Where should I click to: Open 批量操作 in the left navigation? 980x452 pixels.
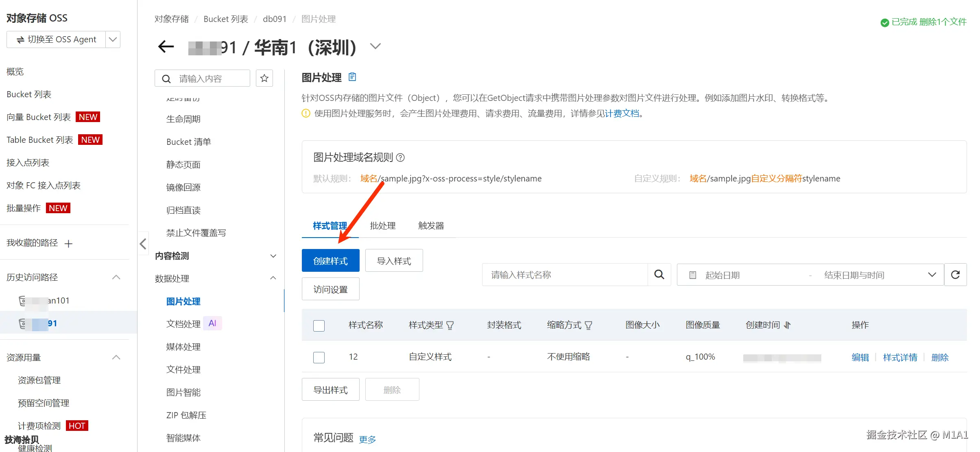[24, 208]
